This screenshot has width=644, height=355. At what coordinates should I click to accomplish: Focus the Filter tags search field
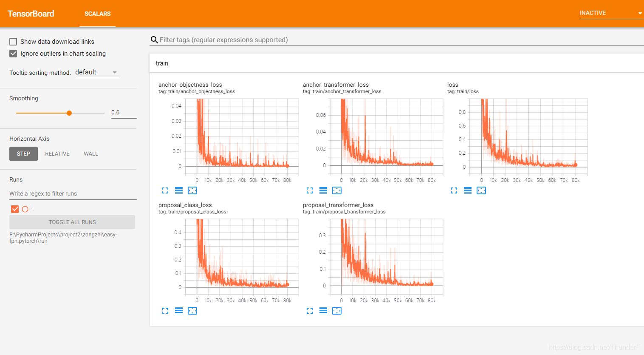[401, 40]
